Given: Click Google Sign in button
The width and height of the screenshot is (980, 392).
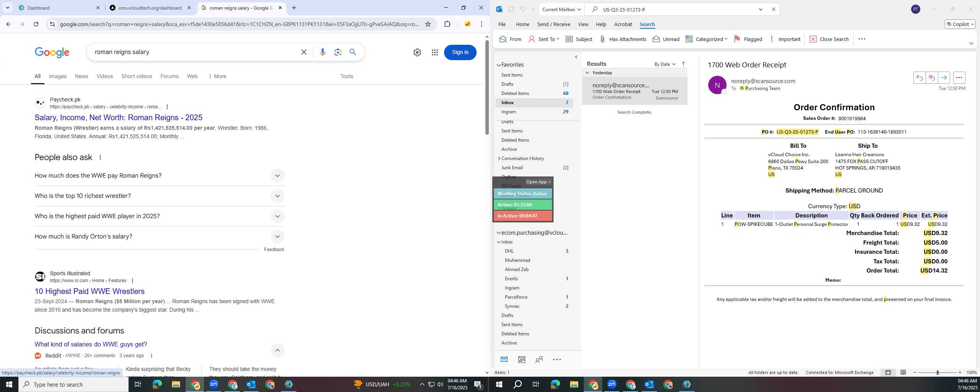Looking at the screenshot, I should [x=460, y=52].
